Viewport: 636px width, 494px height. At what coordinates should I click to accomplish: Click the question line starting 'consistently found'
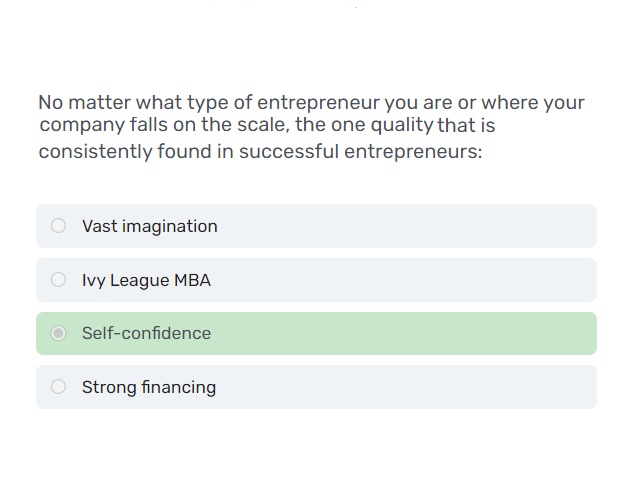pyautogui.click(x=260, y=152)
